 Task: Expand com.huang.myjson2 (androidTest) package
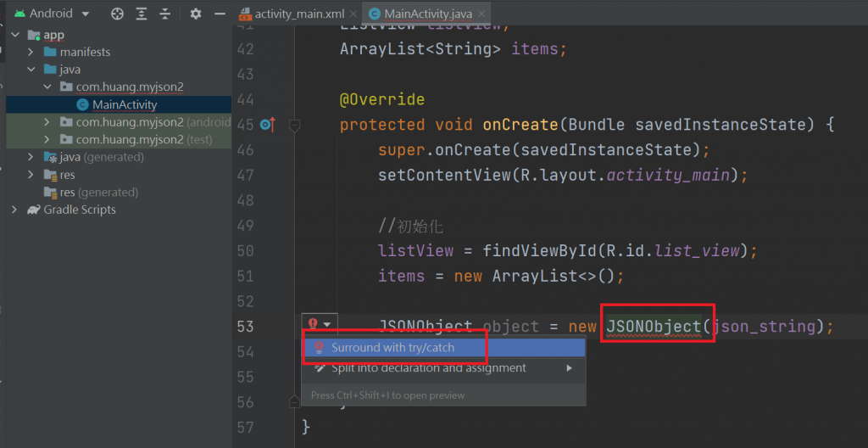click(x=47, y=122)
